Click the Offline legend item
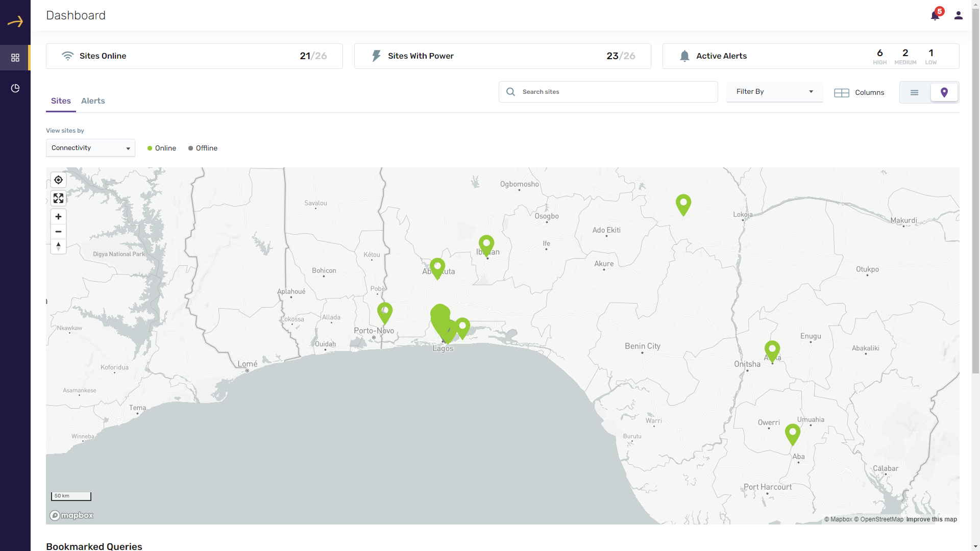980x551 pixels. 203,148
